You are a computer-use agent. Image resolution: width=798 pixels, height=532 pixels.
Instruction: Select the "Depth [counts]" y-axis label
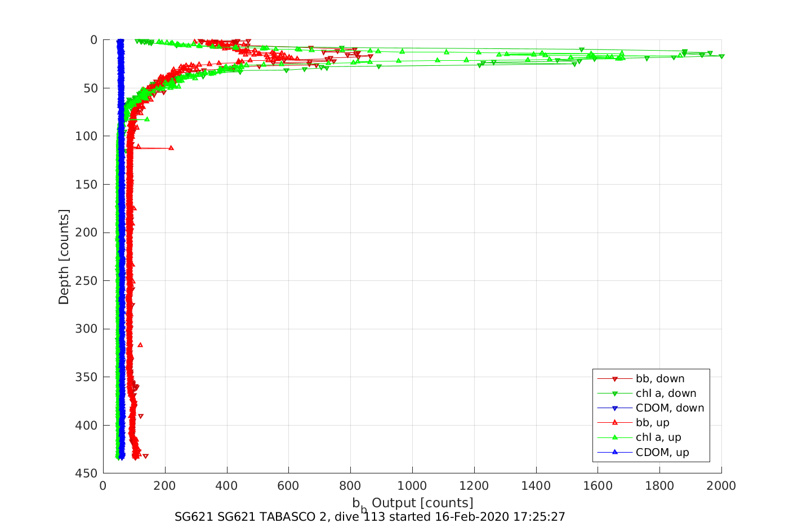pyautogui.click(x=64, y=257)
